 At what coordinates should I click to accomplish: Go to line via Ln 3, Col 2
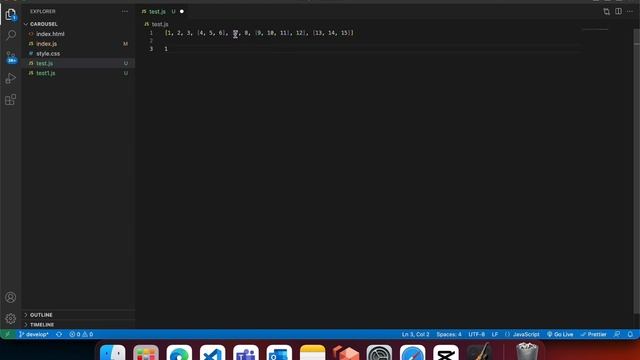[415, 334]
